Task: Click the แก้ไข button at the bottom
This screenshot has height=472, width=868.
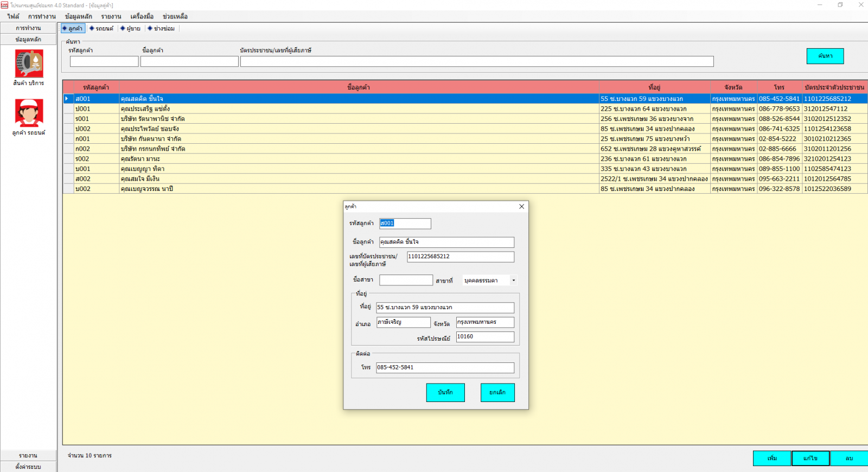Action: click(810, 458)
